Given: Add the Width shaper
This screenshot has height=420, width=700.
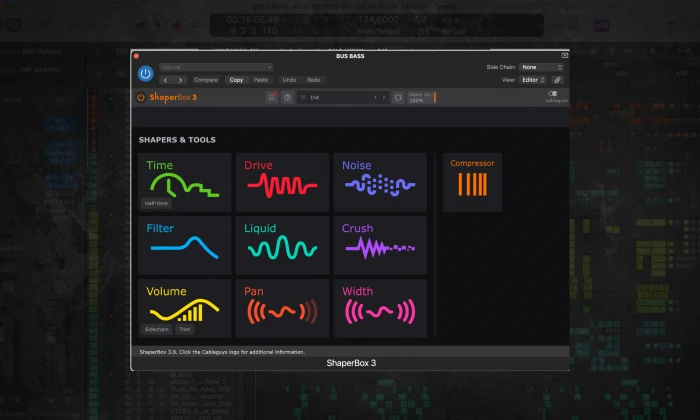Looking at the screenshot, I should coord(380,308).
